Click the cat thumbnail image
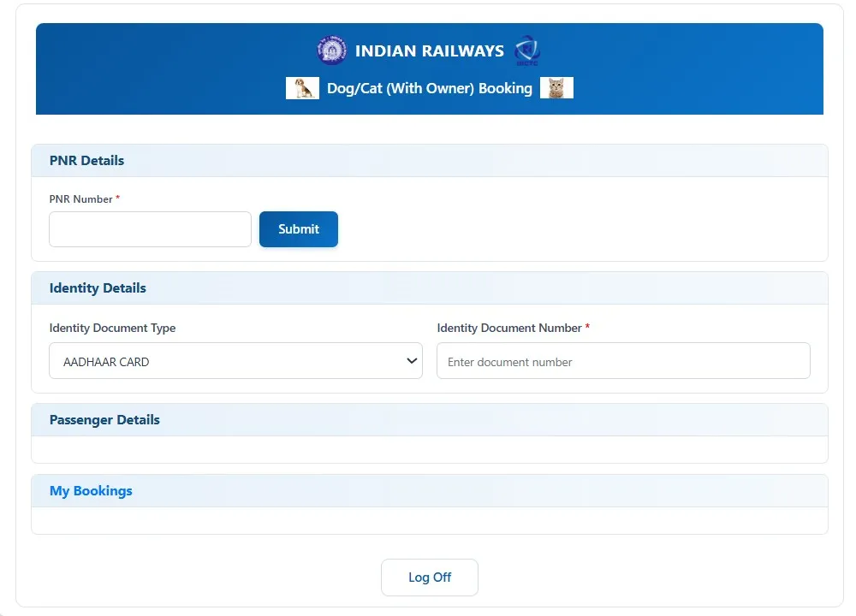Screen dimensions: 856x616 pos(556,88)
